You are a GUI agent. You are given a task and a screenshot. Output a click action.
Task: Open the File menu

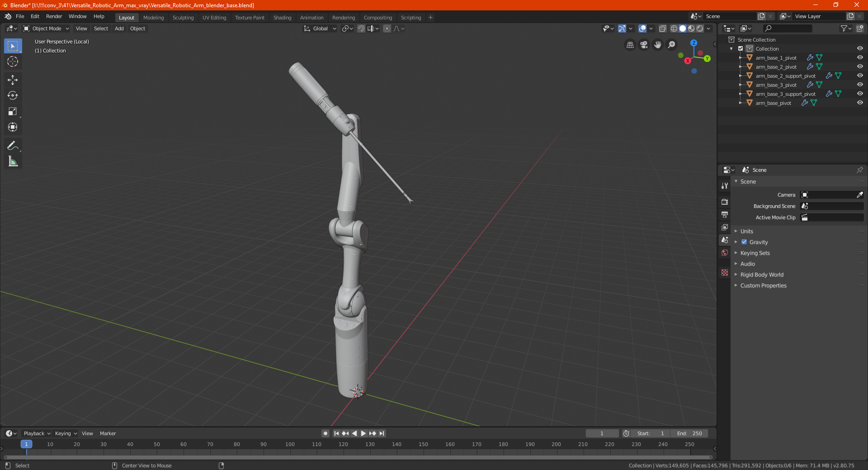(x=20, y=16)
